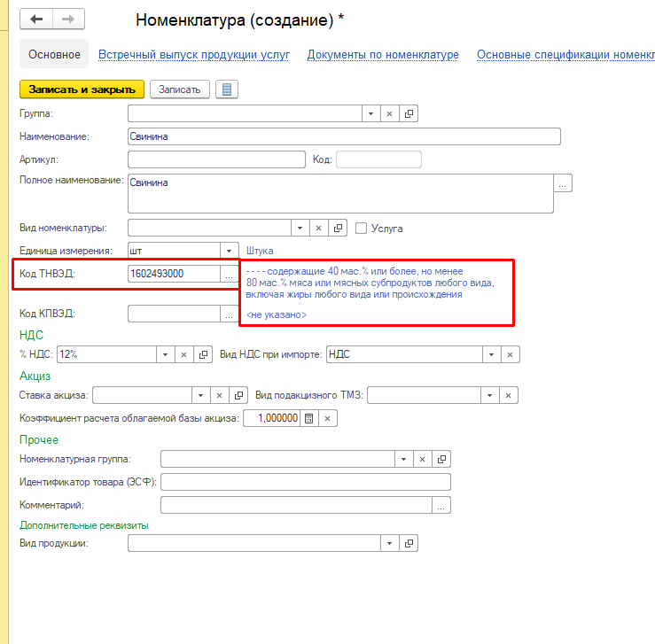
Task: Expand the Ставка акциза dropdown
Action: (x=201, y=395)
